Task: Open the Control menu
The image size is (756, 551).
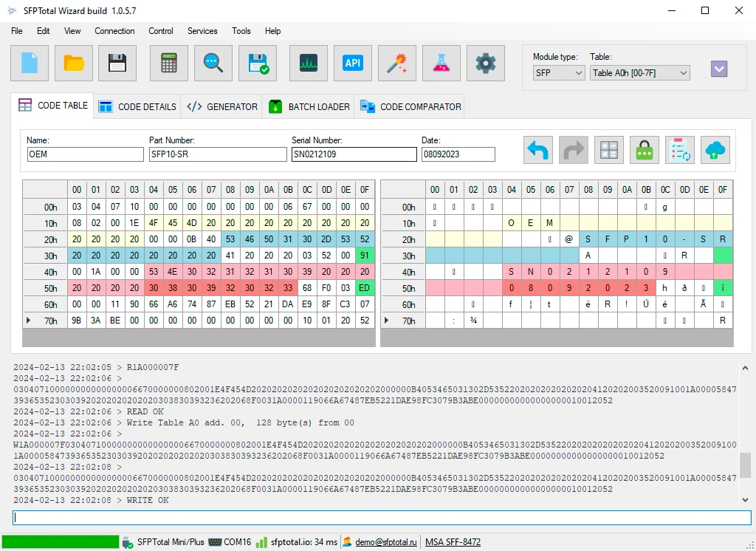Action: (x=161, y=31)
